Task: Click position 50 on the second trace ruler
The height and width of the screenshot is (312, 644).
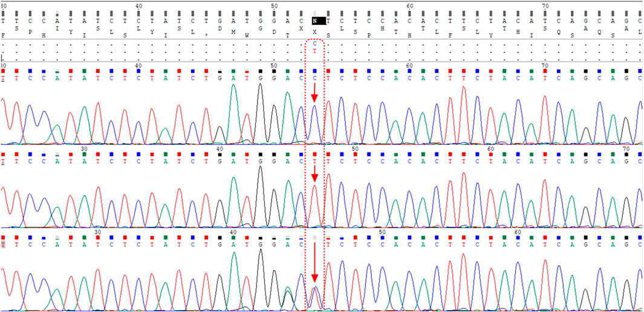Action: coord(356,149)
